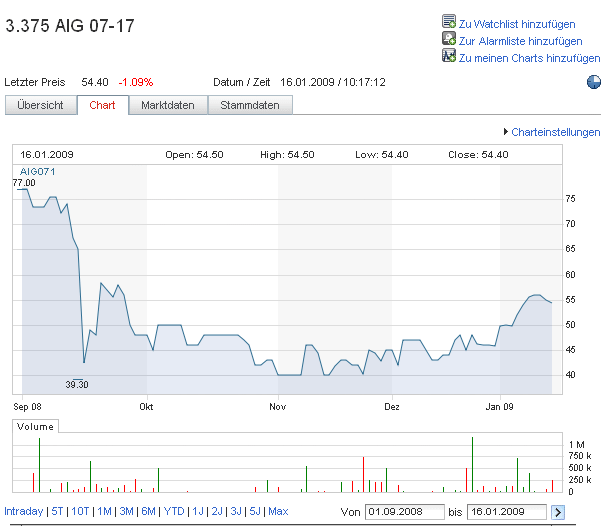
Task: Expand Charteinstellungen triangle
Action: (x=506, y=132)
